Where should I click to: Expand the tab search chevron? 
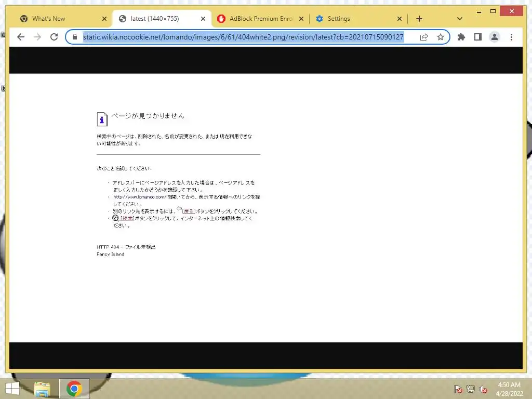point(459,19)
